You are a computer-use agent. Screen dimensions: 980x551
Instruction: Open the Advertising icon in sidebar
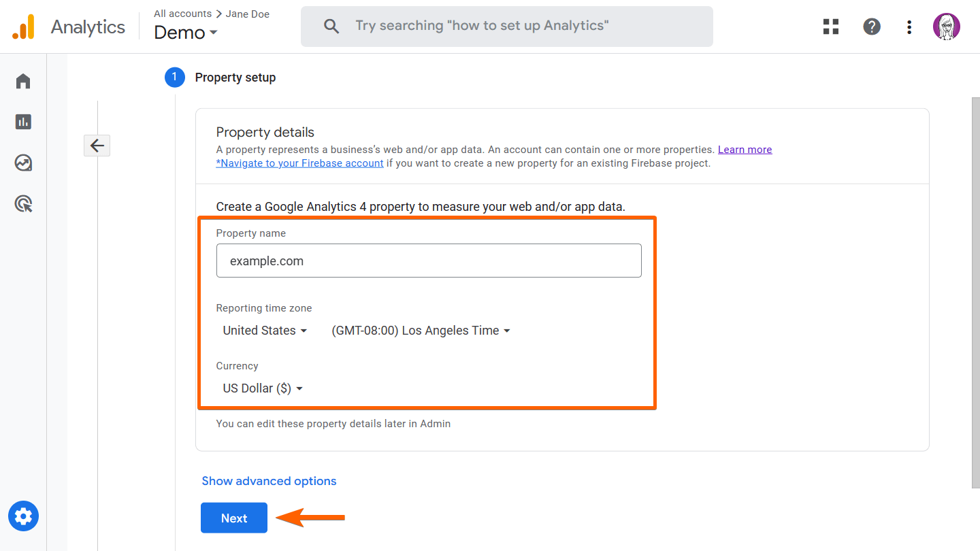tap(23, 204)
